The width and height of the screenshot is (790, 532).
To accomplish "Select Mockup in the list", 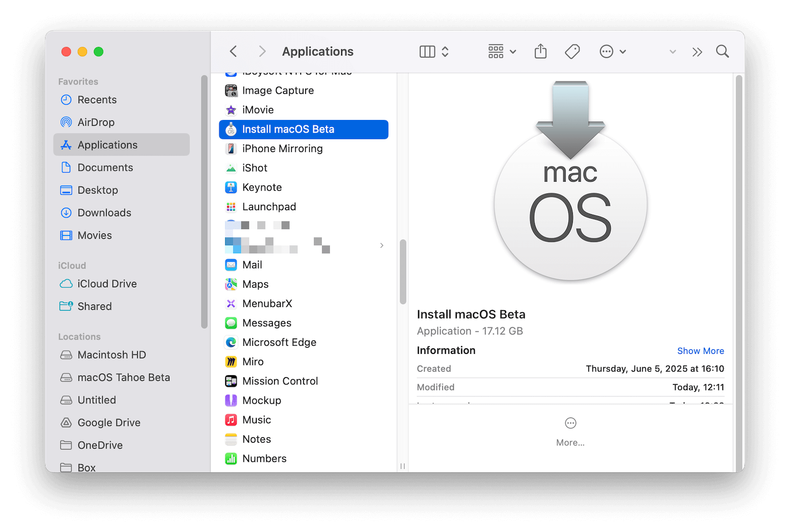I will click(x=304, y=400).
